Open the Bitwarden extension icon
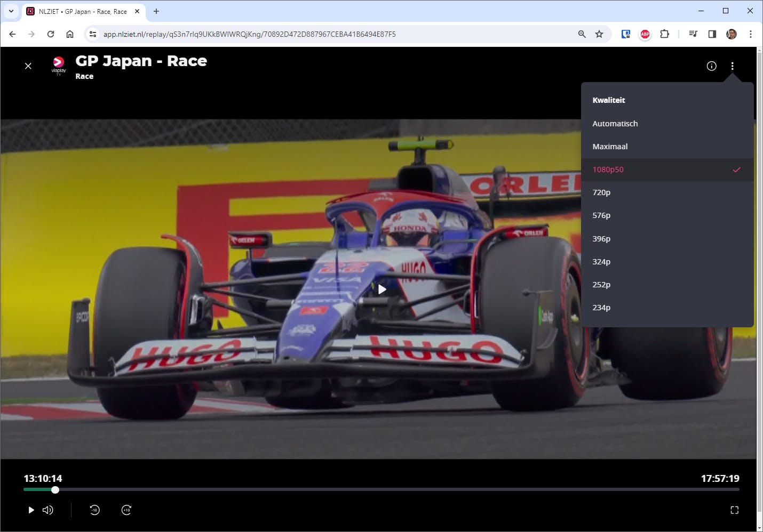763x532 pixels. (x=626, y=34)
